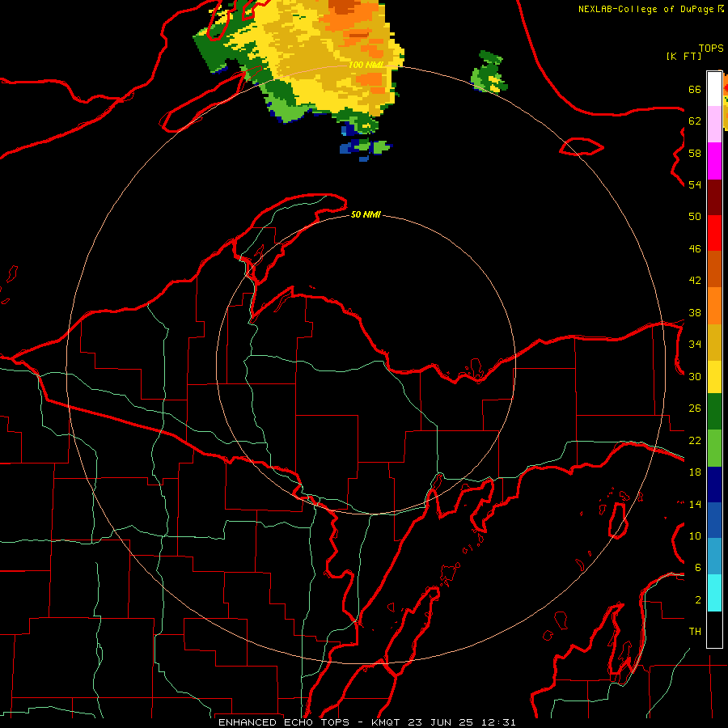Click the dark orange 42 kft swatch

[x=714, y=269]
